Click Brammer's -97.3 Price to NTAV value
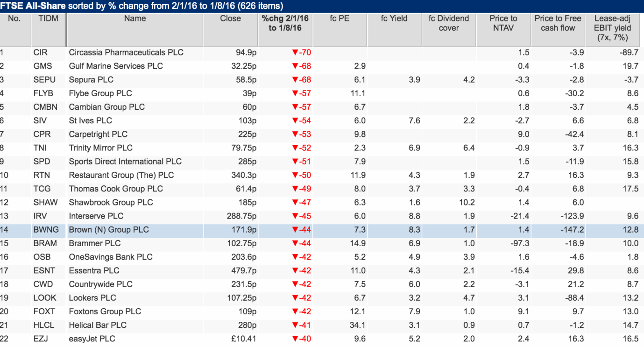Screen dimensions: 644x347 (x=519, y=243)
